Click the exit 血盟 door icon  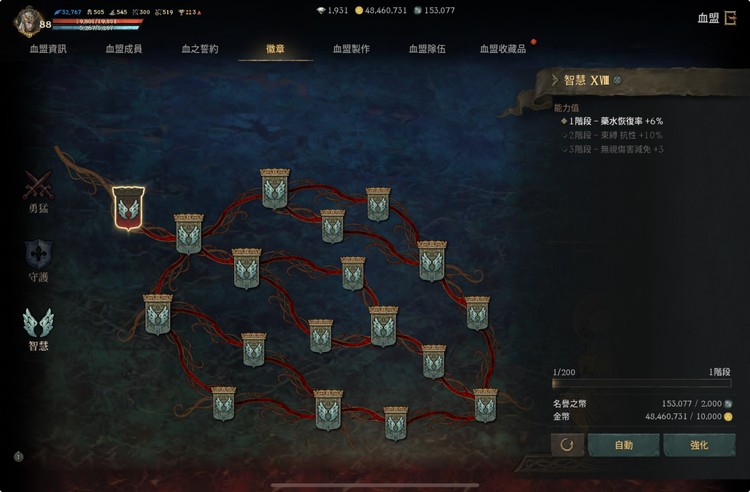pos(730,18)
